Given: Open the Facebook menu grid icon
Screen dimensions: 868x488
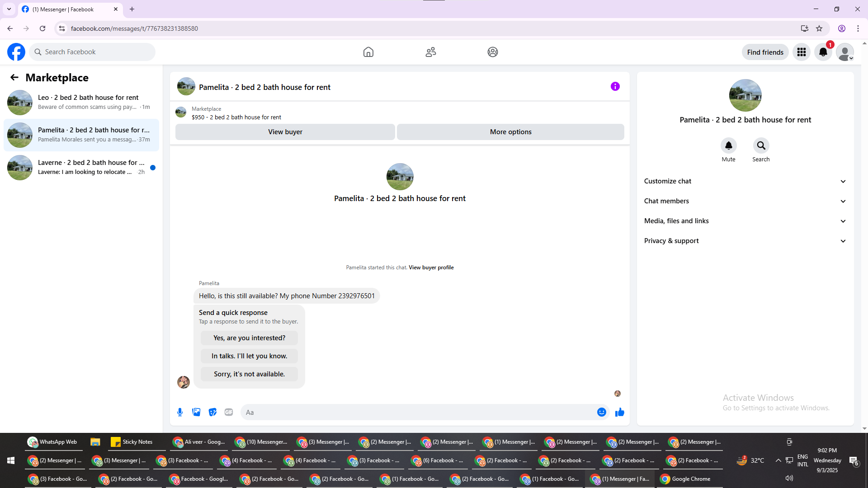Looking at the screenshot, I should tap(802, 52).
